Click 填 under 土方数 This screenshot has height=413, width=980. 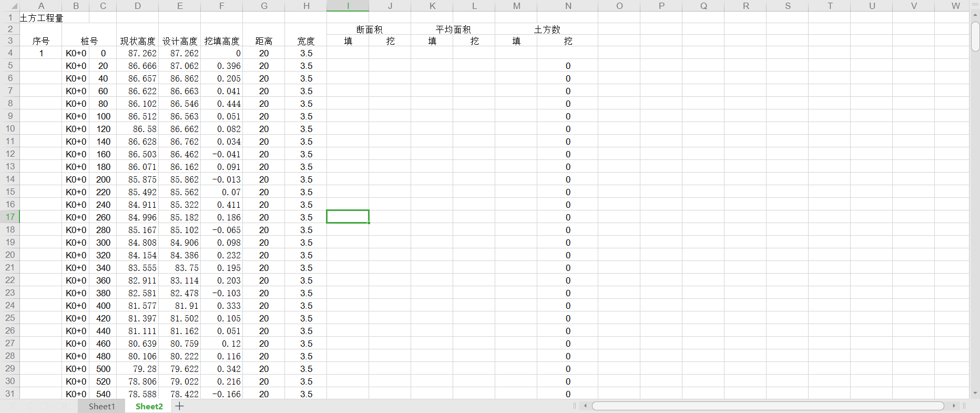(x=516, y=41)
